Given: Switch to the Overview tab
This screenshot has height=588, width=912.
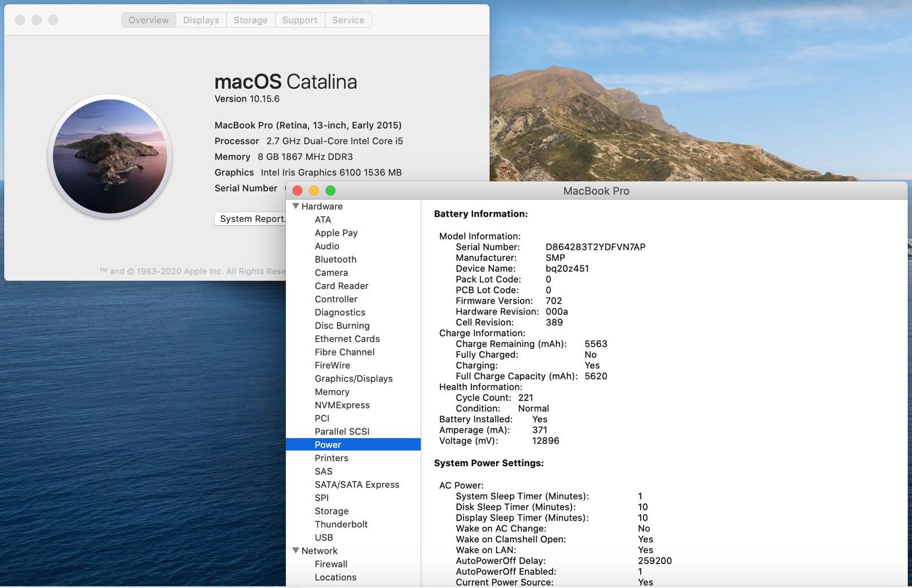Looking at the screenshot, I should pos(149,20).
